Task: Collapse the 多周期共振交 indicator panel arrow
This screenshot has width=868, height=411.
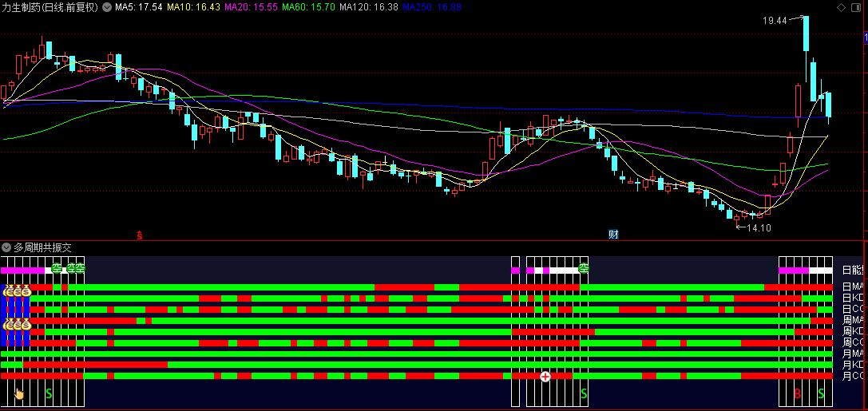Action: click(x=6, y=248)
